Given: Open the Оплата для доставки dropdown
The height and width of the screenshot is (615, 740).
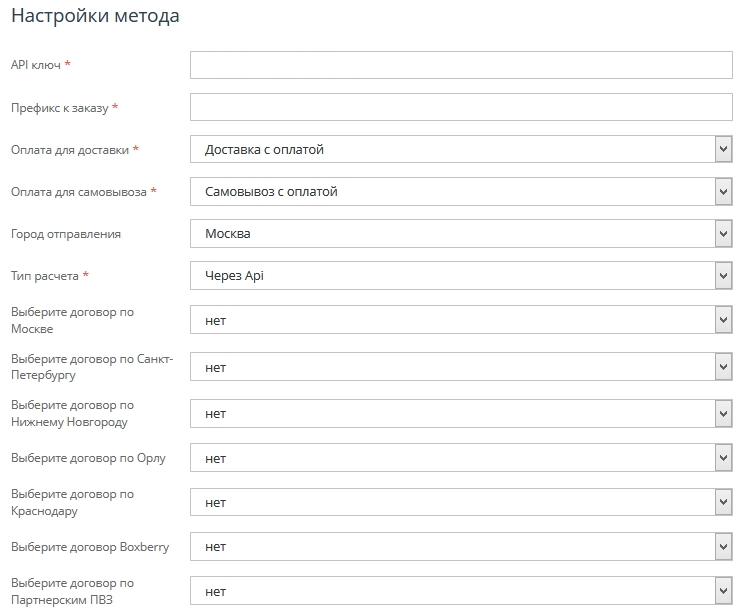Looking at the screenshot, I should (461, 150).
